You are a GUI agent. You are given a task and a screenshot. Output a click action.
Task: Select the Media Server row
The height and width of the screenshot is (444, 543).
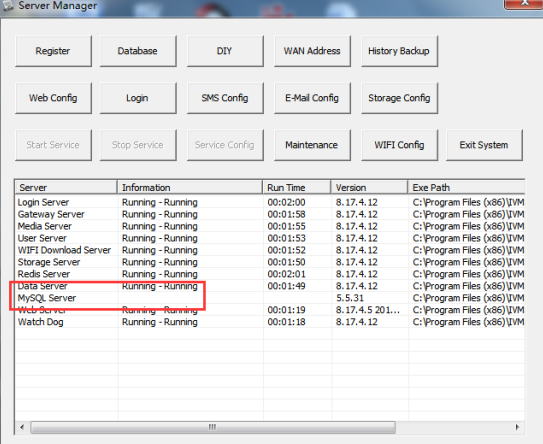[x=270, y=226]
